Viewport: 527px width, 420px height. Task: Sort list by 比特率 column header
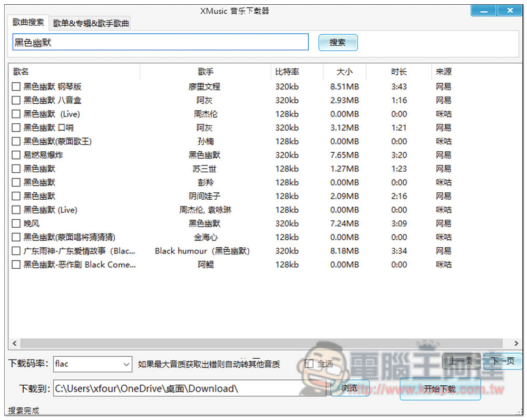pyautogui.click(x=287, y=72)
